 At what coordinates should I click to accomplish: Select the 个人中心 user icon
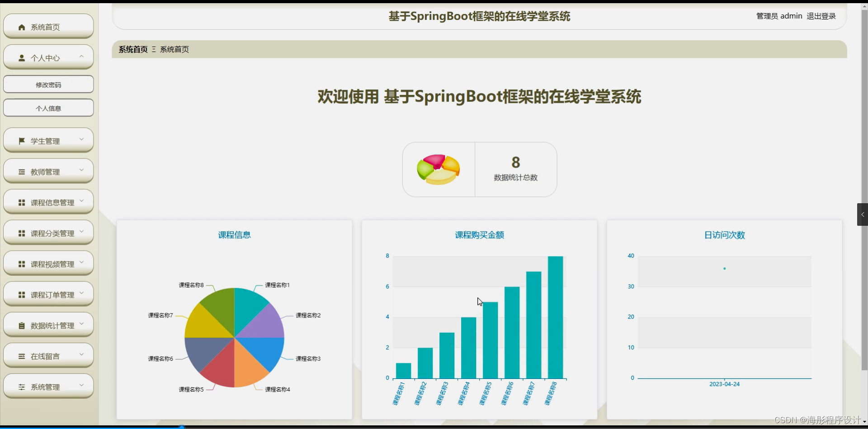(21, 58)
